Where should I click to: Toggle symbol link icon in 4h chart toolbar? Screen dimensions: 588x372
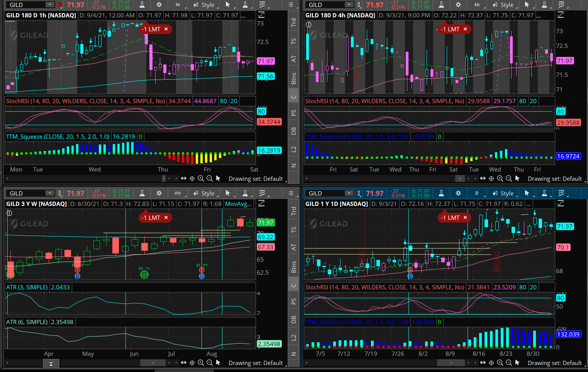[359, 5]
